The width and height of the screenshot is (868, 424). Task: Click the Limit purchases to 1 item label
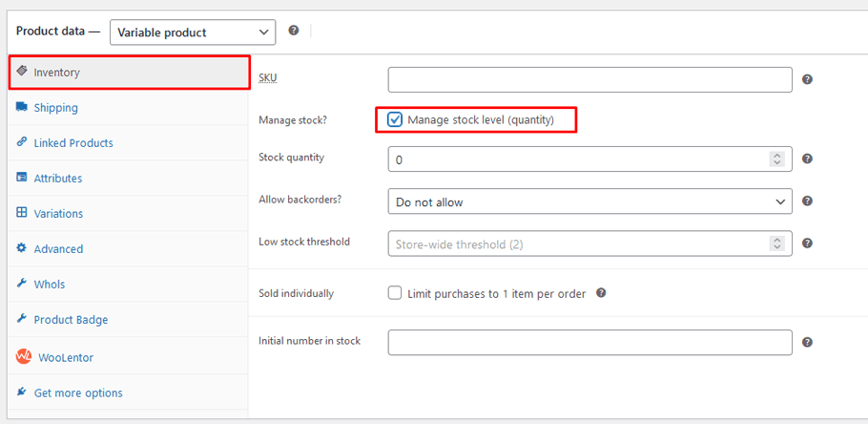tap(497, 294)
